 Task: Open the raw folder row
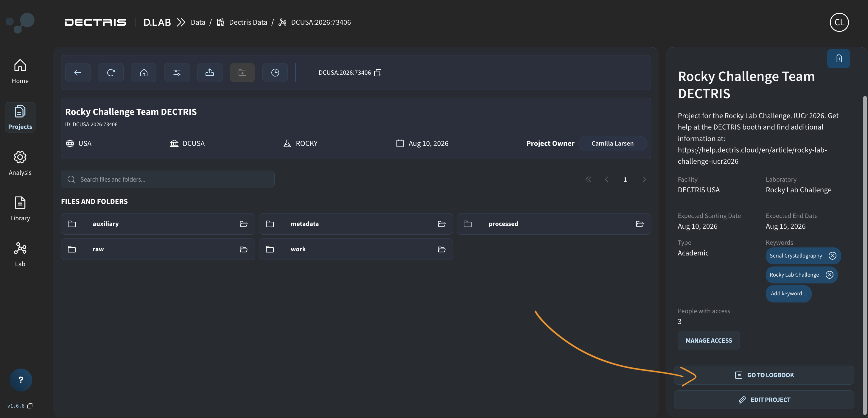click(158, 249)
